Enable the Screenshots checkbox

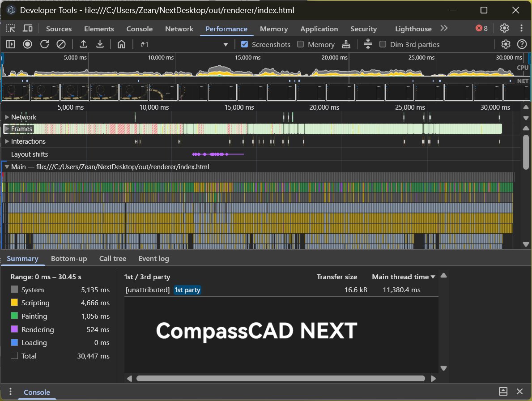(244, 44)
